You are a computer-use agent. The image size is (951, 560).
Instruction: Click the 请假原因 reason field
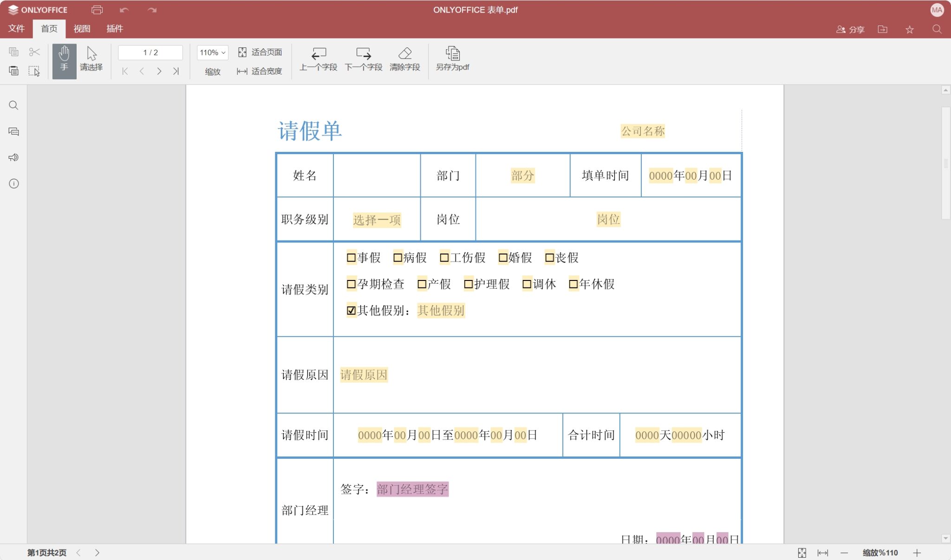point(364,375)
